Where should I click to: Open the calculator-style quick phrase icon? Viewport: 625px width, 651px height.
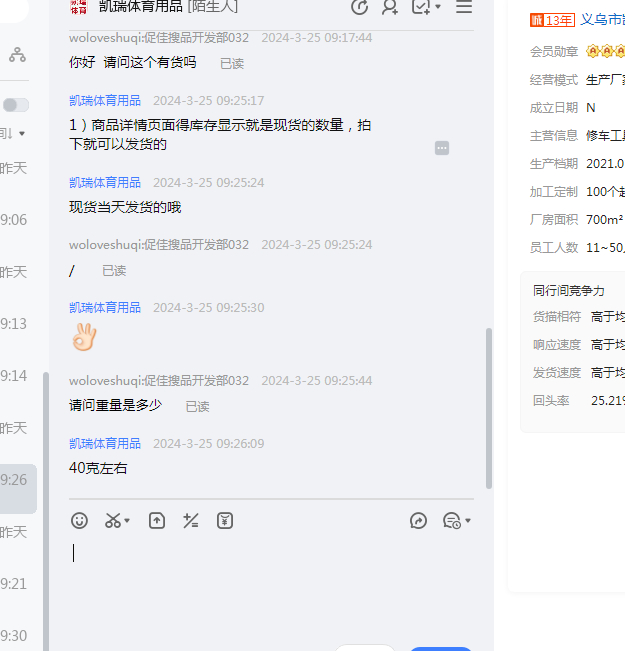pyautogui.click(x=191, y=520)
